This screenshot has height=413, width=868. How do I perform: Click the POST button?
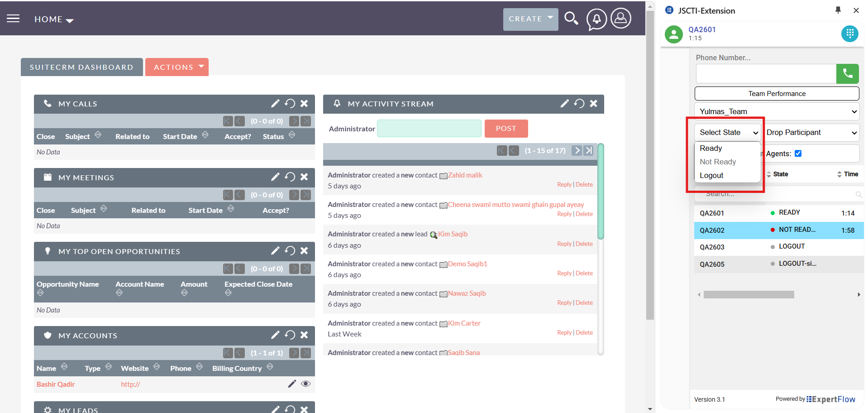[x=506, y=129]
